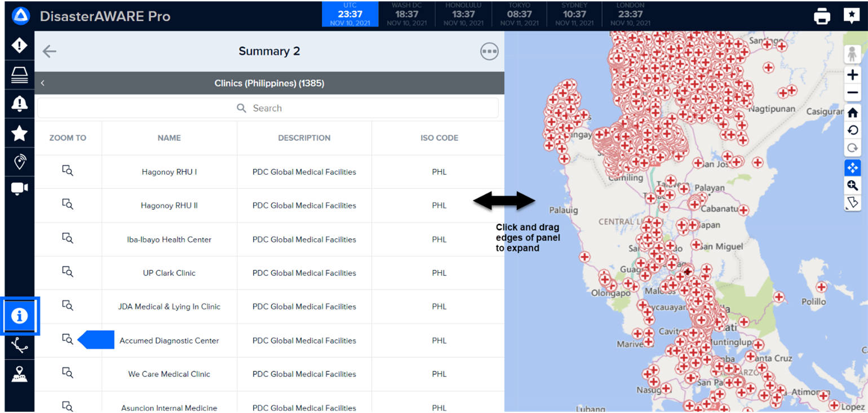Click the Summary 2 panel title
The height and width of the screenshot is (413, 868).
269,51
